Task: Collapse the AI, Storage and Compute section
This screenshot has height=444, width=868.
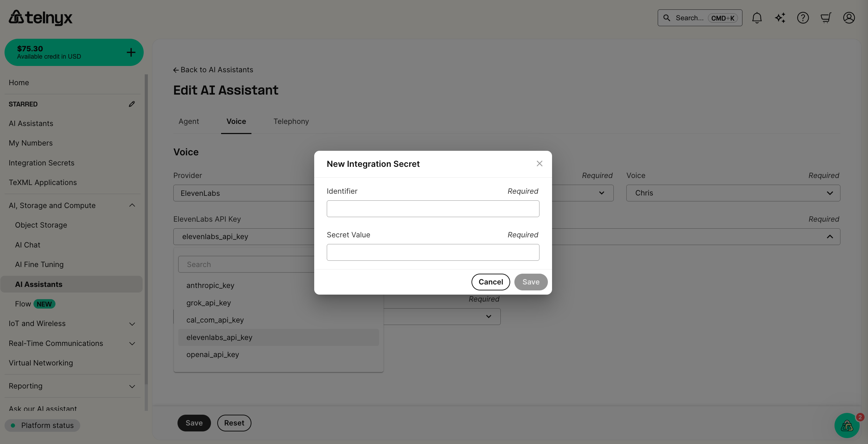Action: [132, 205]
